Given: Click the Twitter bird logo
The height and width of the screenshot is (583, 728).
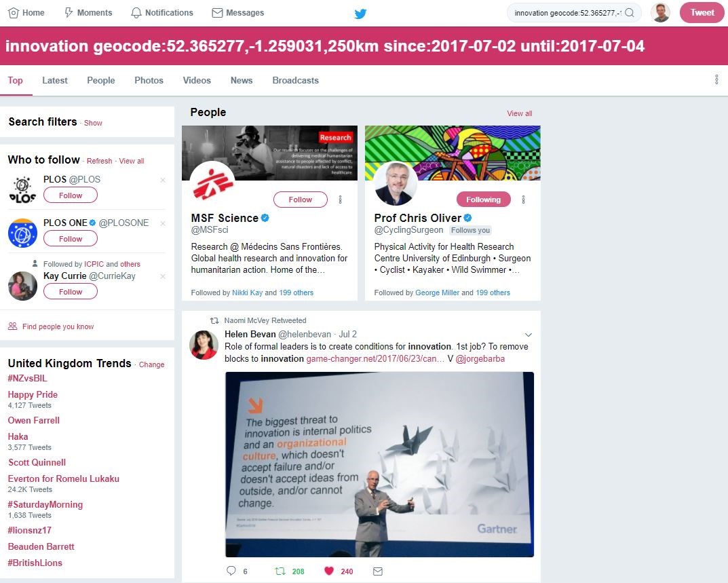Looking at the screenshot, I should coord(360,14).
